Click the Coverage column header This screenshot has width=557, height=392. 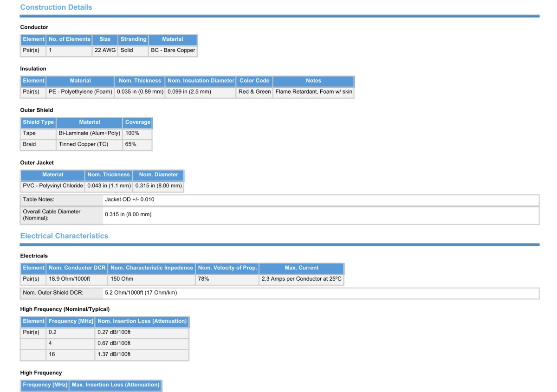pyautogui.click(x=138, y=122)
